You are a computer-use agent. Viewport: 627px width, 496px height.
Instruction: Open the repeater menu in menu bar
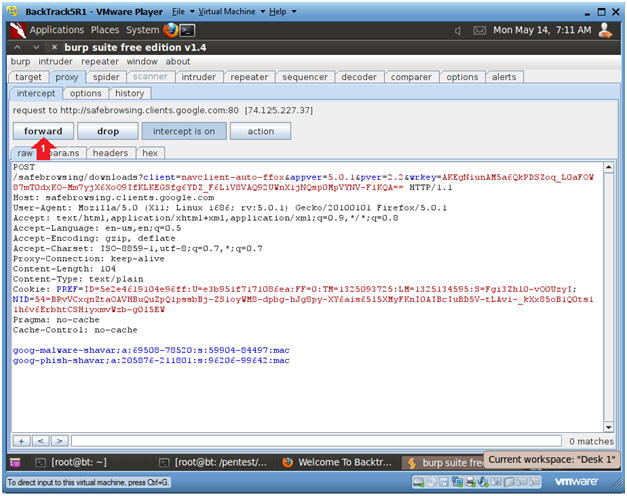pyautogui.click(x=100, y=62)
